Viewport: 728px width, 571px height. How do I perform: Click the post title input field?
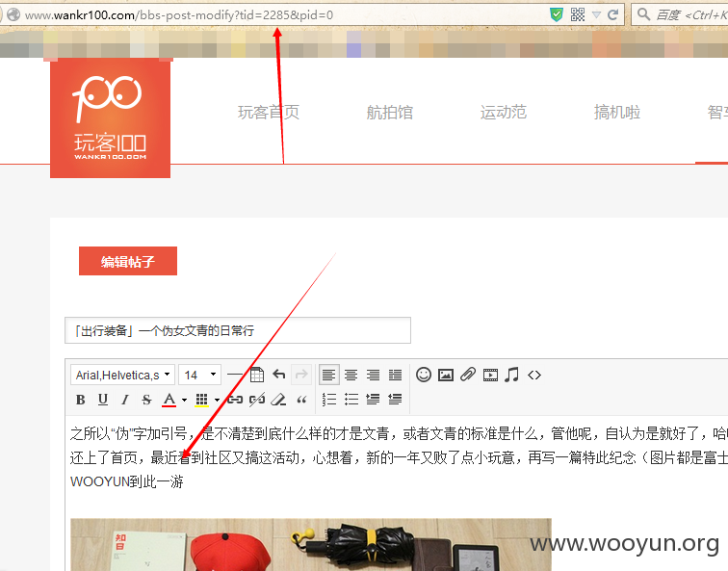[238, 330]
